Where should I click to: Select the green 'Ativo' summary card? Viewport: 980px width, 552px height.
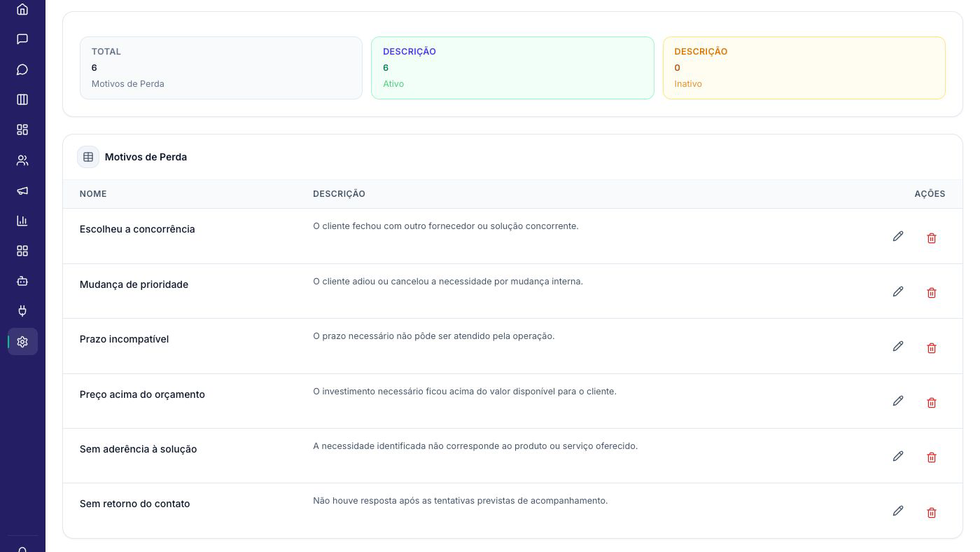[x=512, y=68]
